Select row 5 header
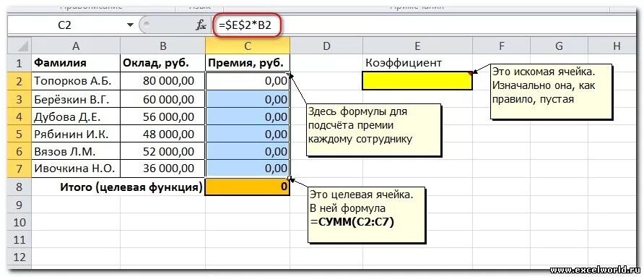644x277 pixels. pyautogui.click(x=19, y=134)
